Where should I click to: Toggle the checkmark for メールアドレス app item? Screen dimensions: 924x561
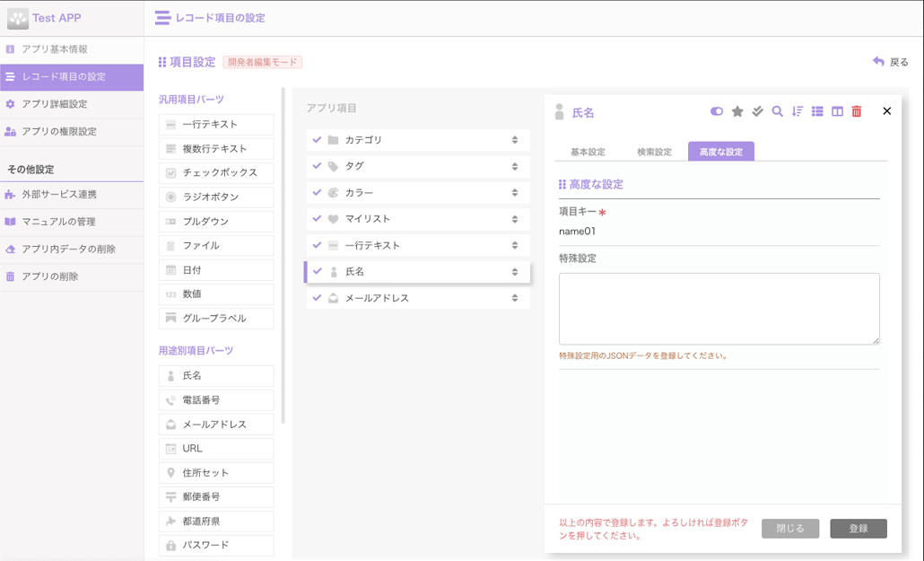point(317,298)
